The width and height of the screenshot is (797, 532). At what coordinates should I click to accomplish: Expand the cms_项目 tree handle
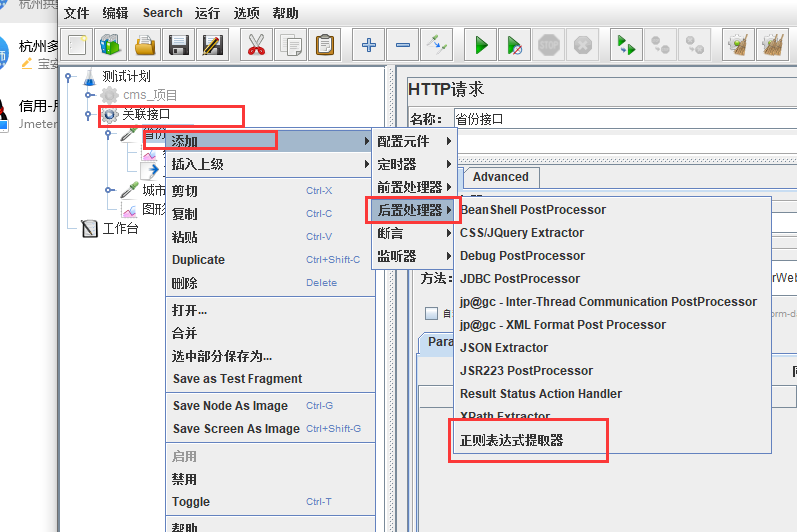(88, 95)
